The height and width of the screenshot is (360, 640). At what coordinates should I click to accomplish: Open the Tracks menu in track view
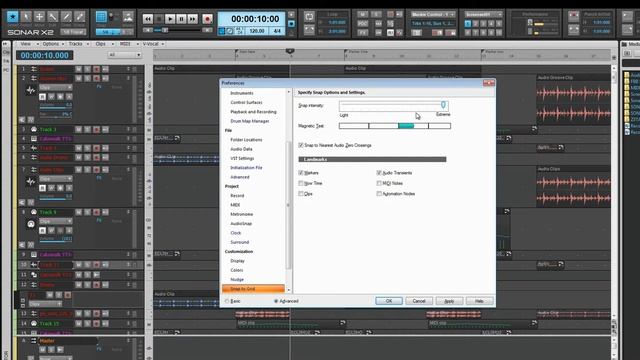[77, 44]
